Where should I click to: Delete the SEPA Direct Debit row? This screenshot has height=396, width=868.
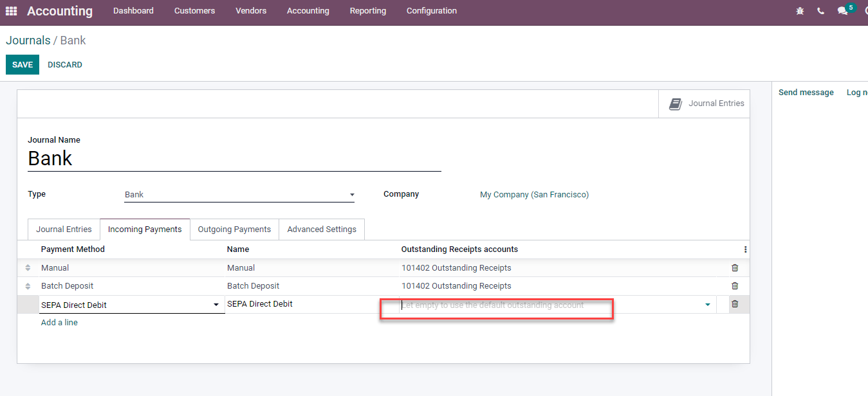tap(734, 303)
